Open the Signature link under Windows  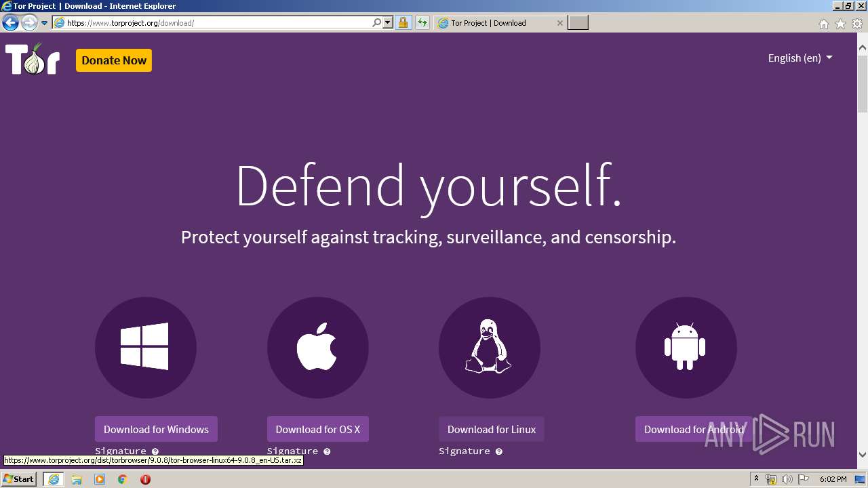(x=121, y=451)
